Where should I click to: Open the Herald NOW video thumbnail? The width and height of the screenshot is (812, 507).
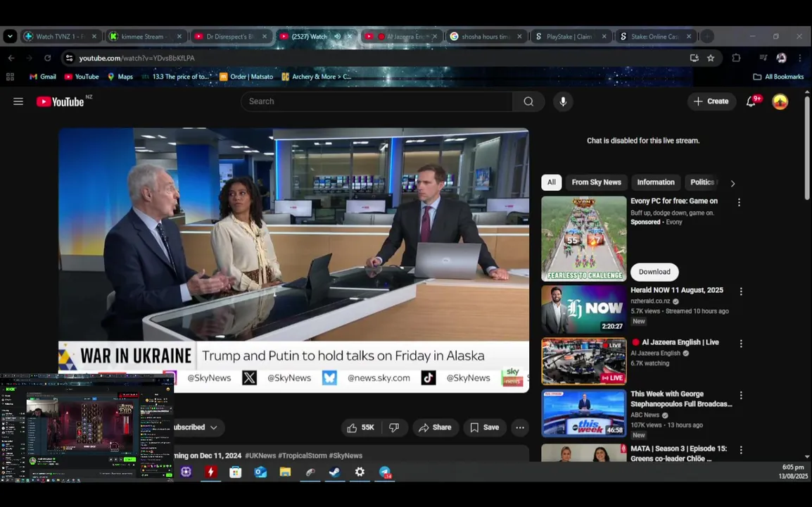tap(583, 310)
